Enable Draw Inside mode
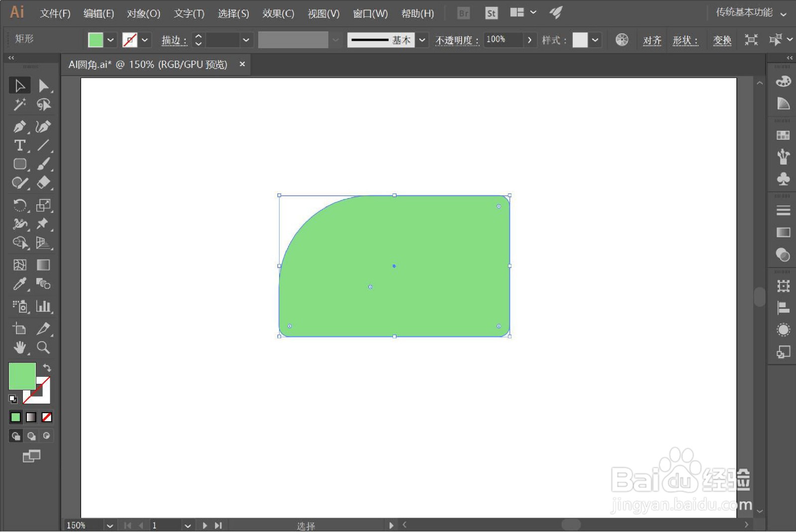Viewport: 796px width, 532px height. [x=47, y=436]
